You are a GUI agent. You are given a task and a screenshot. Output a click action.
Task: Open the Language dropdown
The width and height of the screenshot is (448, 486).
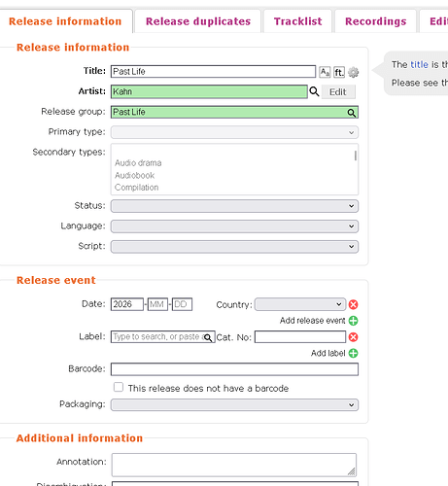[x=234, y=226]
